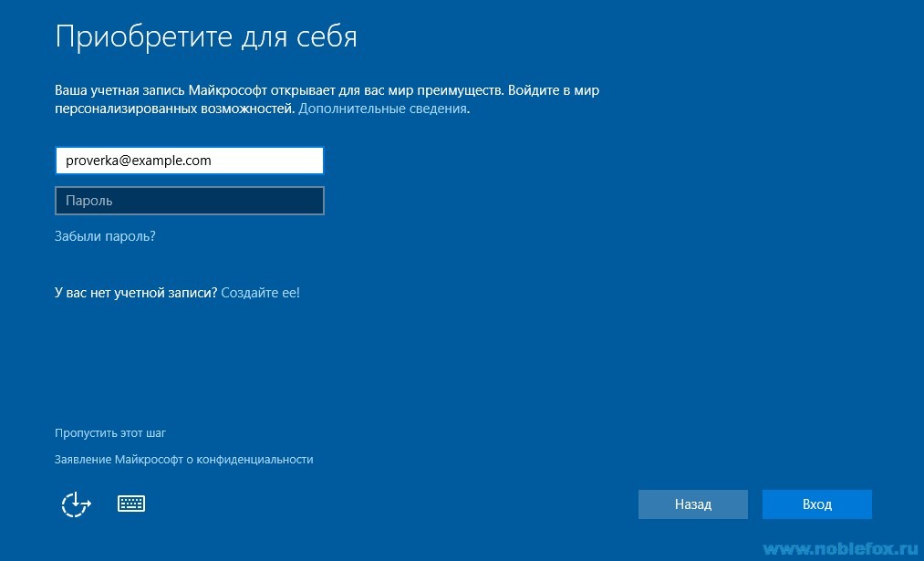The image size is (924, 561).
Task: Click the Создайте ее! link
Action: click(x=261, y=292)
